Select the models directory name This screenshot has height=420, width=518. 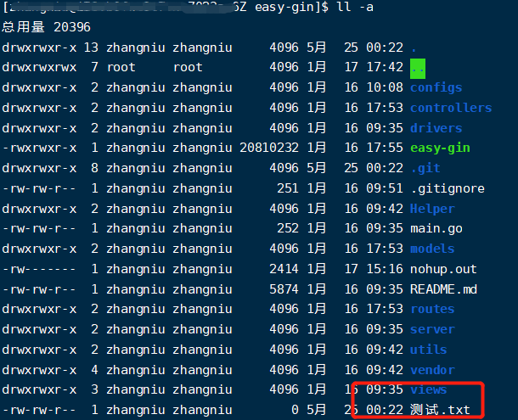tap(432, 249)
